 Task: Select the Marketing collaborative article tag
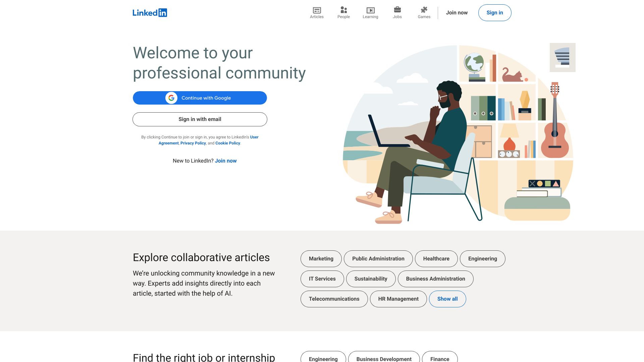(x=321, y=258)
